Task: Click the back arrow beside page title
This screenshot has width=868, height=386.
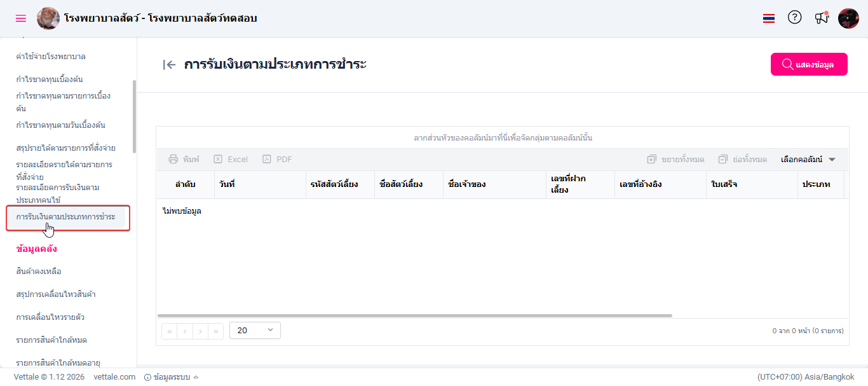Action: [x=169, y=64]
